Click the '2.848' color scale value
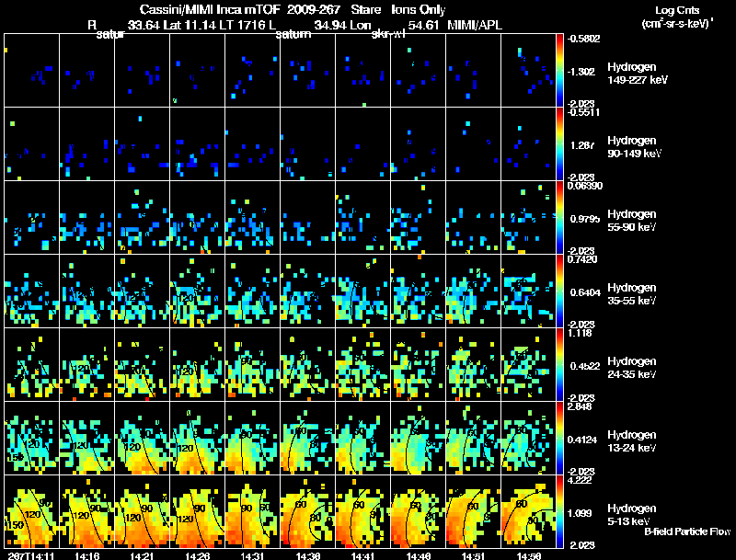This screenshot has height=560, width=736. (580, 406)
